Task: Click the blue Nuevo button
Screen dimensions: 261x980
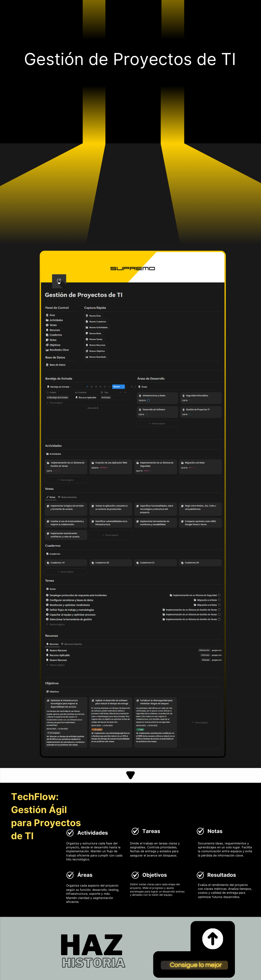Action: tap(116, 386)
